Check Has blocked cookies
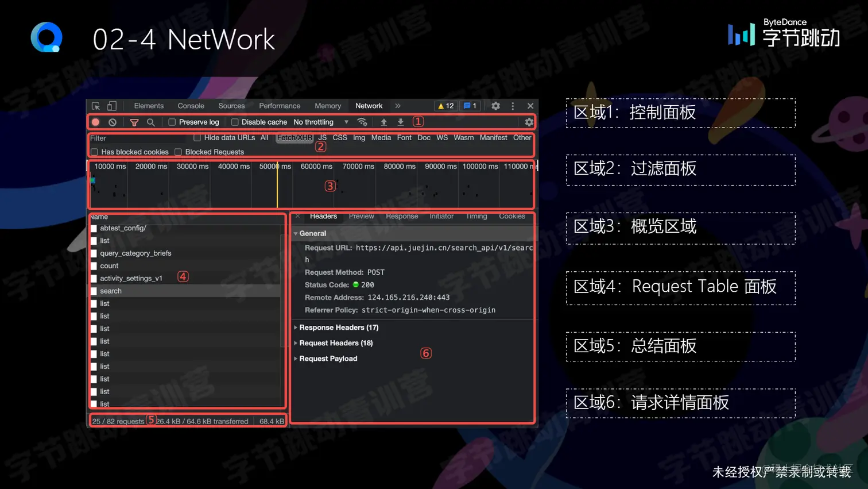This screenshot has height=489, width=868. [94, 152]
